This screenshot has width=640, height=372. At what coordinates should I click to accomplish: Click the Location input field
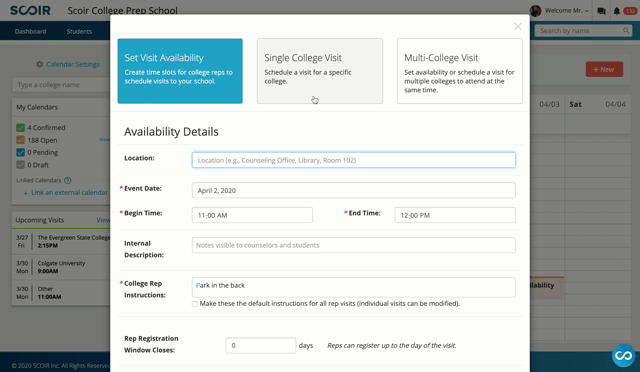tap(353, 160)
